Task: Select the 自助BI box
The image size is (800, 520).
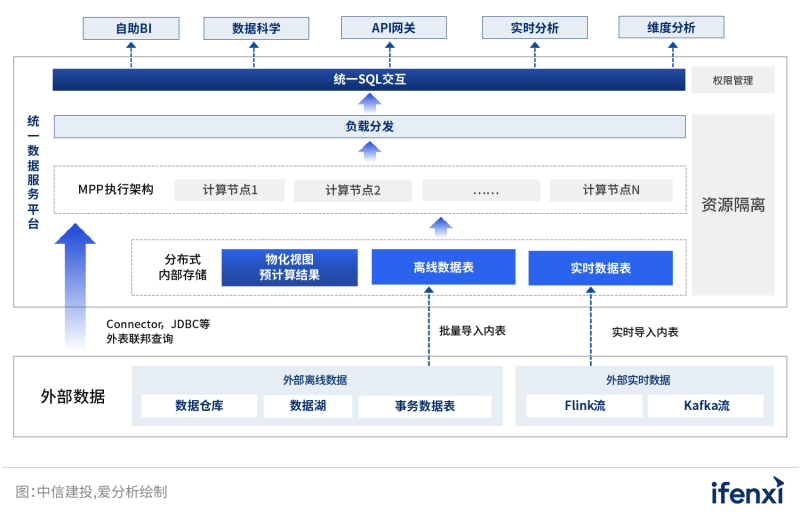Action: point(131,28)
